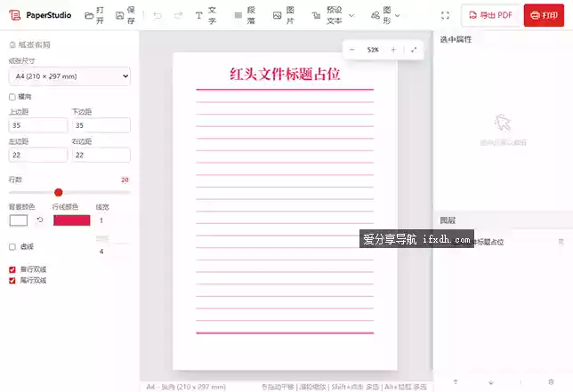Add a 文字 text element

tap(206, 15)
